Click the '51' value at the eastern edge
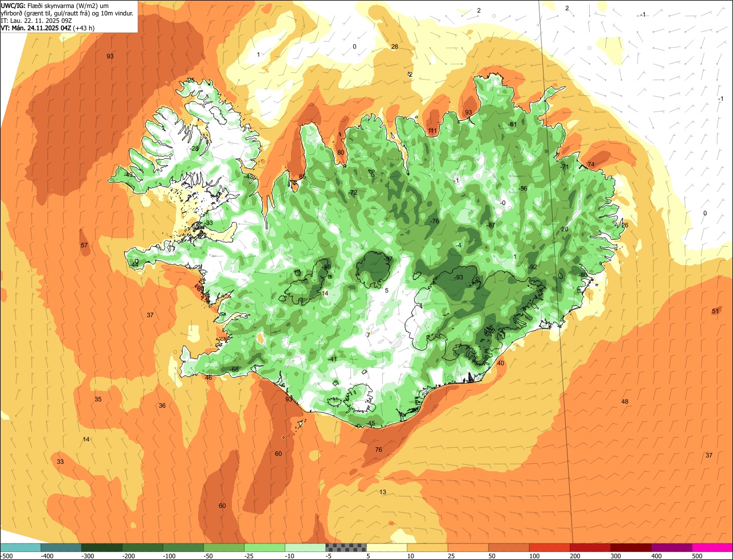This screenshot has height=560, width=733. 715,311
